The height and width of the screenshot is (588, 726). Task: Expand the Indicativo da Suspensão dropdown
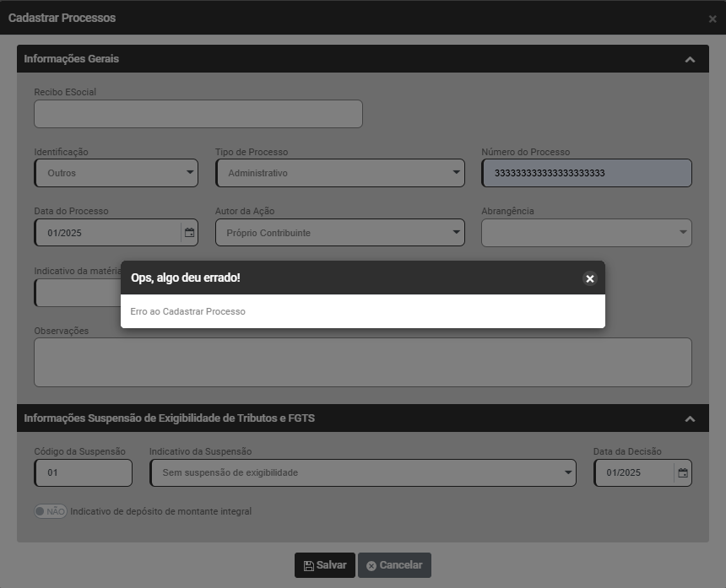tap(363, 473)
